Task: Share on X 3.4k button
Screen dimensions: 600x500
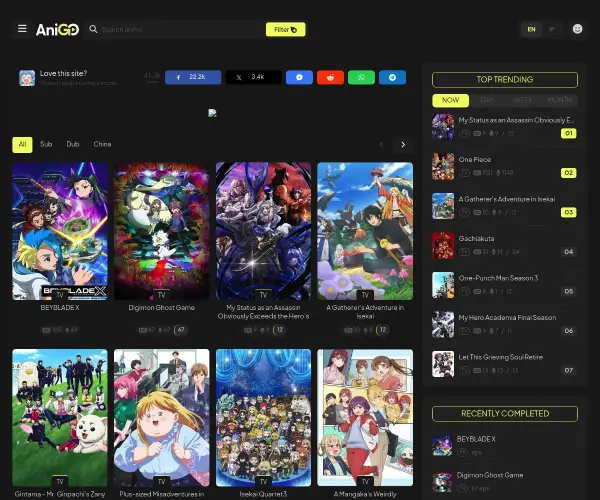Action: pyautogui.click(x=253, y=77)
